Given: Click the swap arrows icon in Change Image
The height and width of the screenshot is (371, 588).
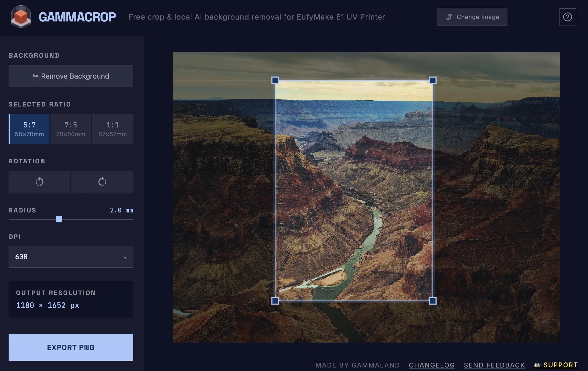Looking at the screenshot, I should [x=449, y=17].
